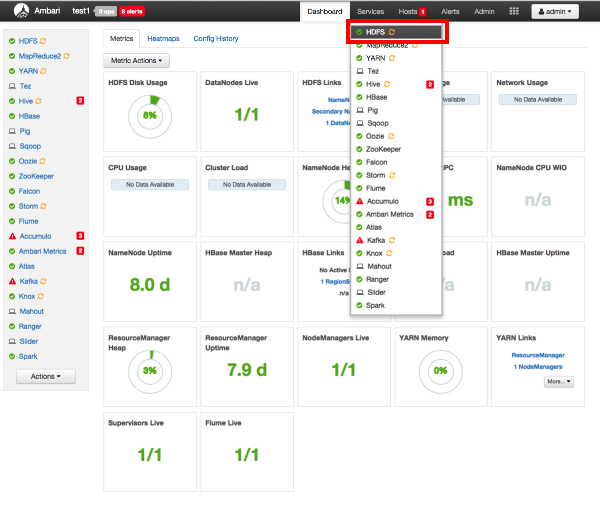600x505 pixels.
Task: Click ResourceManager link in YARN Links
Action: (x=538, y=355)
